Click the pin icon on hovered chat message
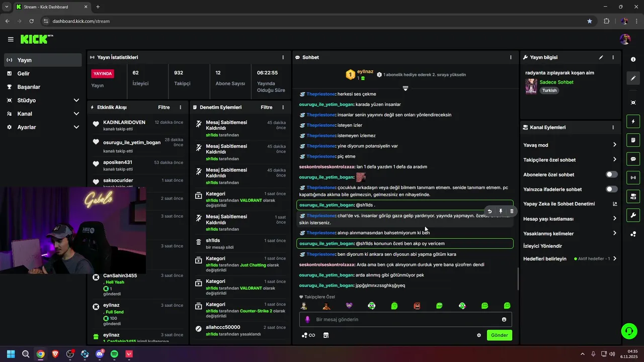 point(501,211)
